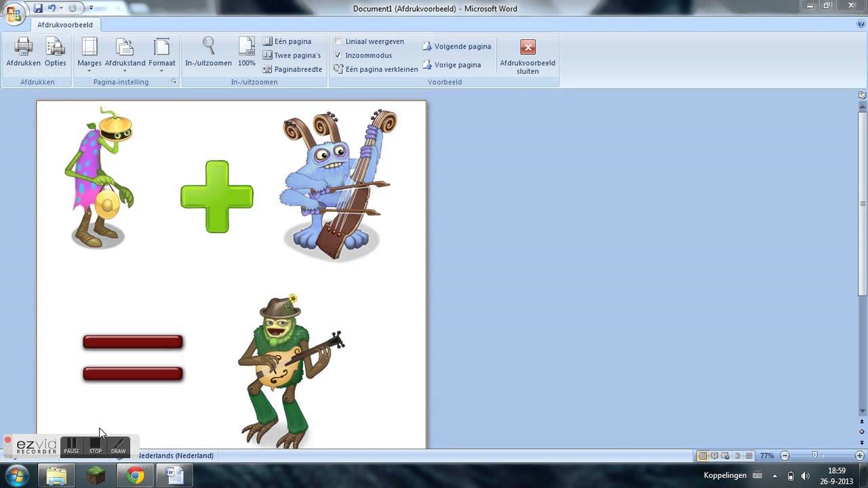868x488 pixels.
Task: Disable the Inzoommodus checkbox
Action: pyautogui.click(x=338, y=55)
